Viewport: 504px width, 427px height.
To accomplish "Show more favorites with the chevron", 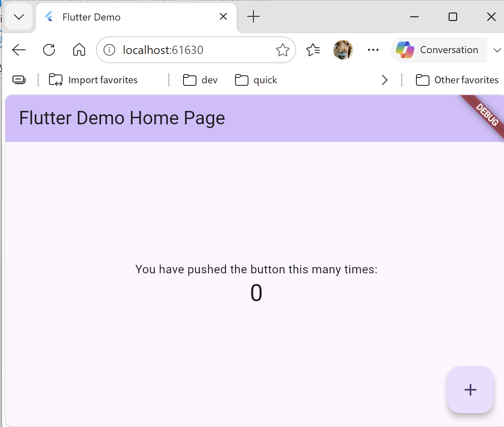I will (385, 80).
